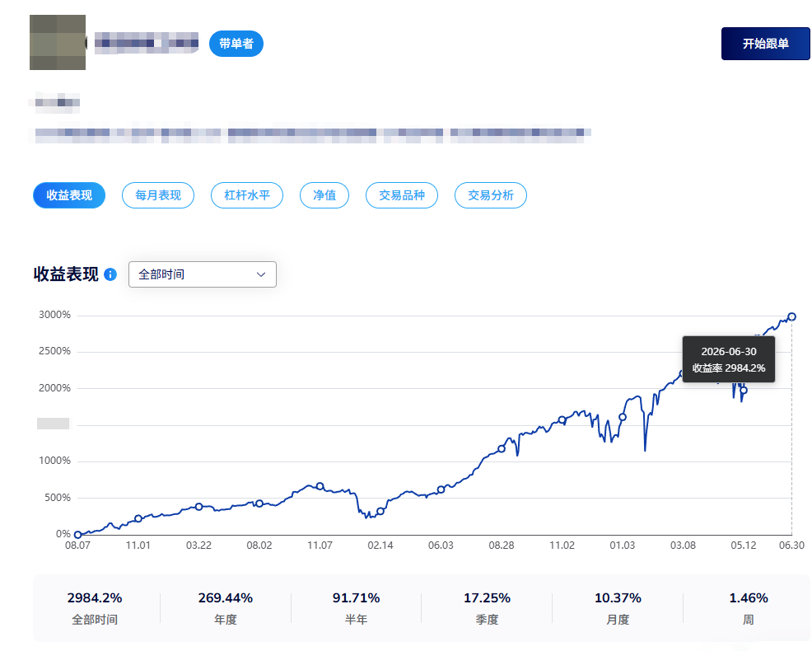
Task: Select the chart marker above 02.14
Action: pyautogui.click(x=380, y=511)
